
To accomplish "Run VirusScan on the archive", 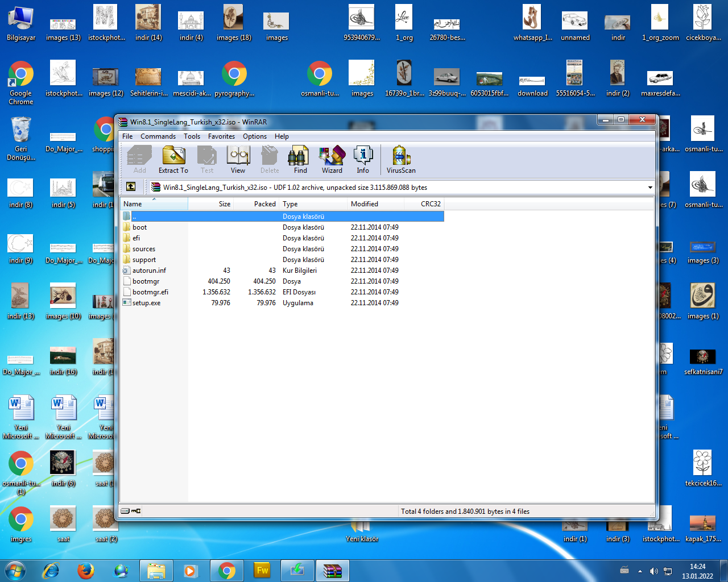I will (401, 160).
